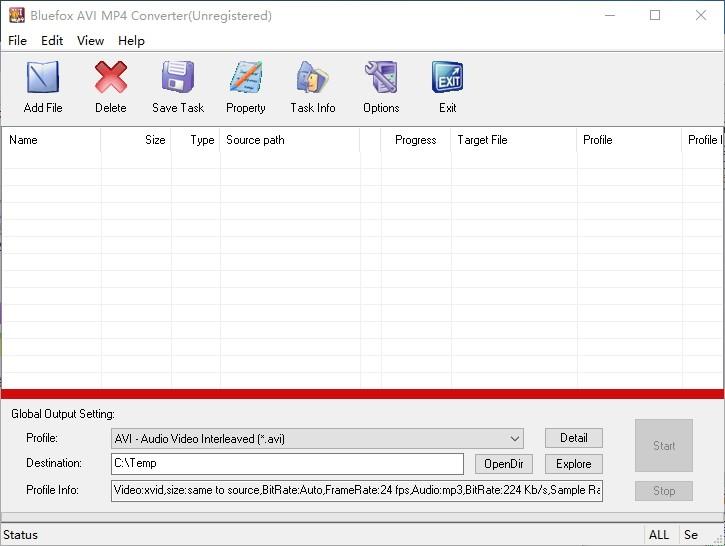Close the Bluefox converter window

coord(701,15)
